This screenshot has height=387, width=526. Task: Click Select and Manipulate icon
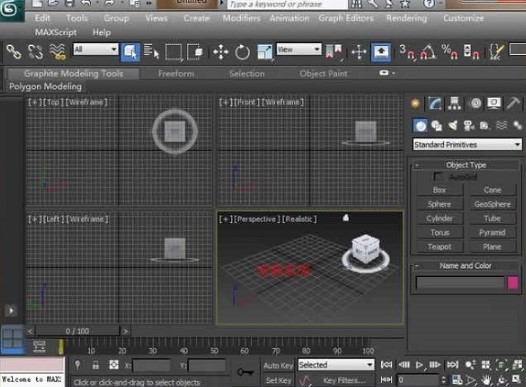tap(359, 52)
